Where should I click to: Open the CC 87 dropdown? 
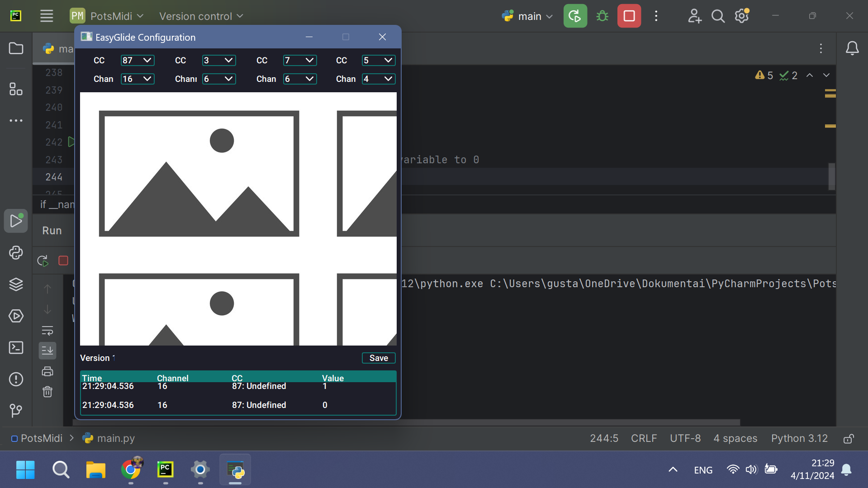[x=138, y=61]
